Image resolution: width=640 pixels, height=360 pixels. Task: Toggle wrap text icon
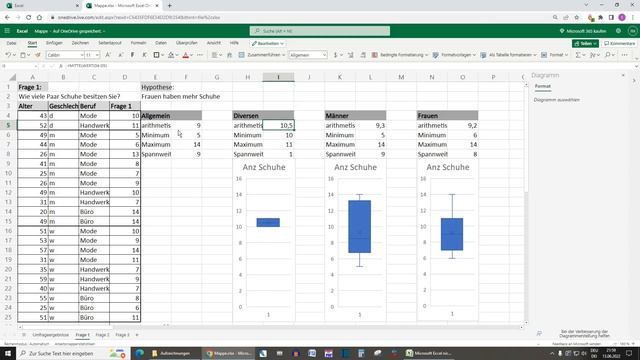pos(229,55)
